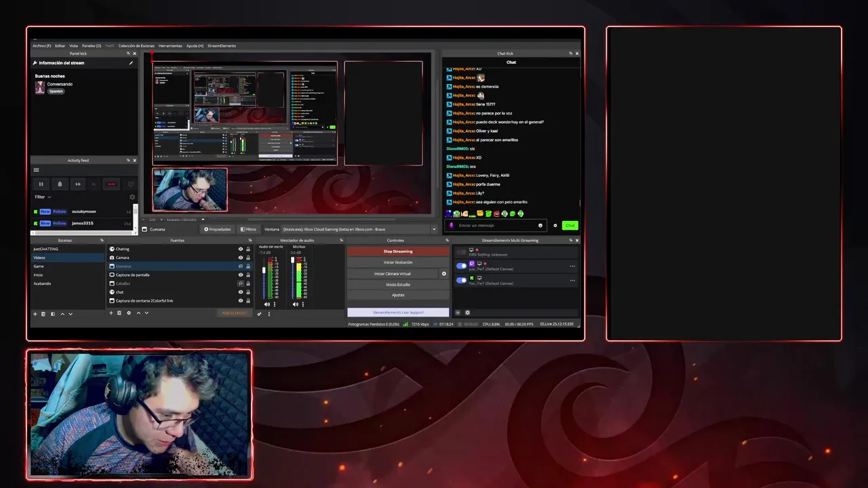
Task: Open the emoji picker in the chat message box
Action: coord(540,226)
